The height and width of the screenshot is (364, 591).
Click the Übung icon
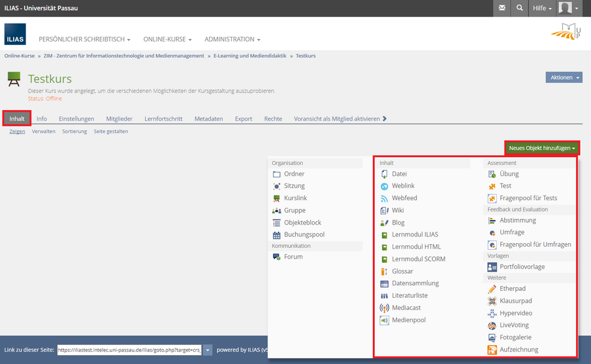[x=492, y=174]
